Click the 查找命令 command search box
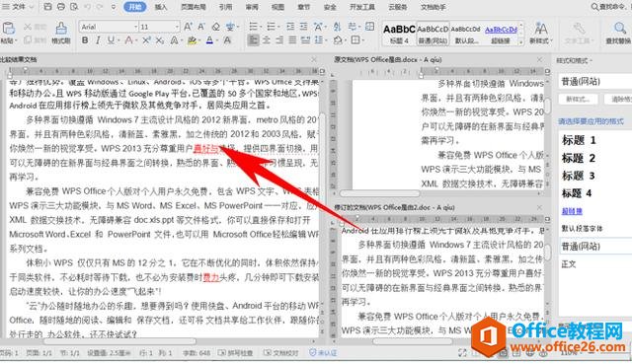632x364 pixels. (610, 7)
